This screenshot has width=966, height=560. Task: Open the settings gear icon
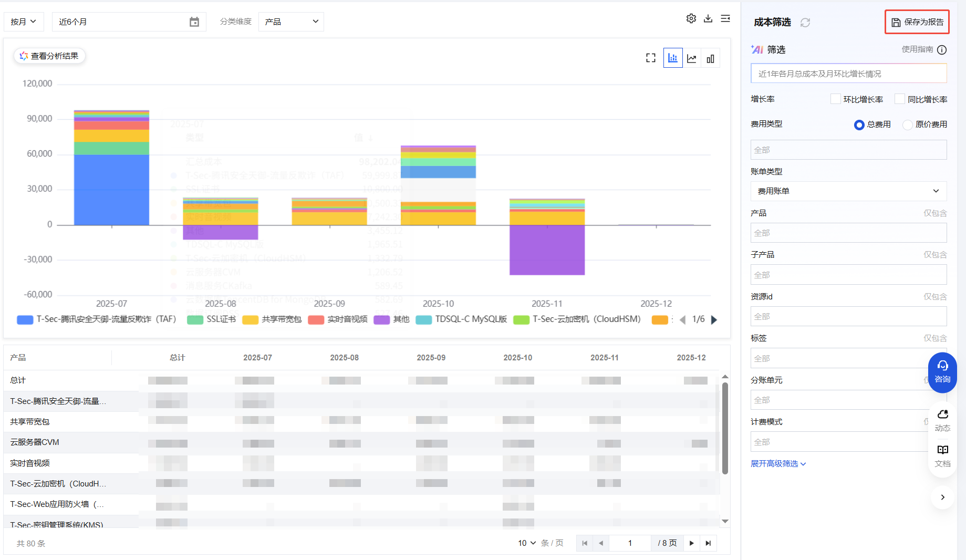click(691, 18)
